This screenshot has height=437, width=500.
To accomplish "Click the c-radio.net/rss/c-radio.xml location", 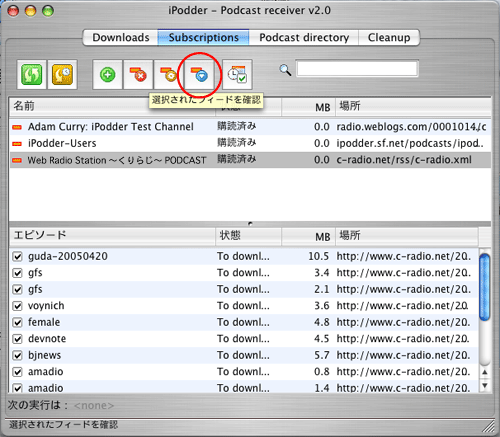I will point(404,160).
